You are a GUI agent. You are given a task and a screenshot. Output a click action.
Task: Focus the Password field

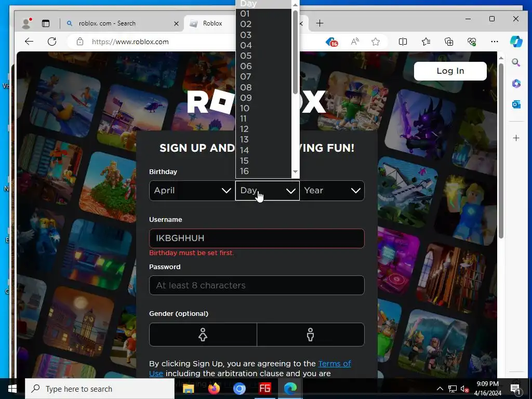(257, 285)
